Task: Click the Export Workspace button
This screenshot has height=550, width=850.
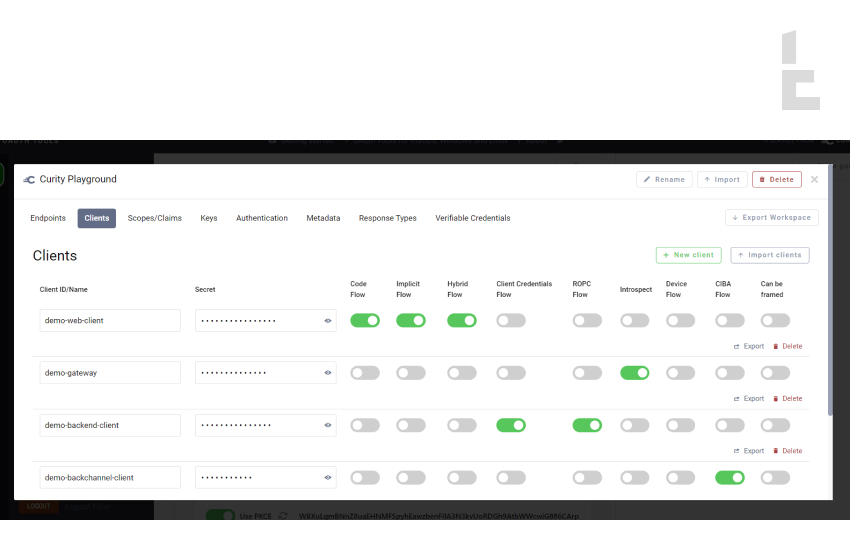Action: tap(771, 217)
